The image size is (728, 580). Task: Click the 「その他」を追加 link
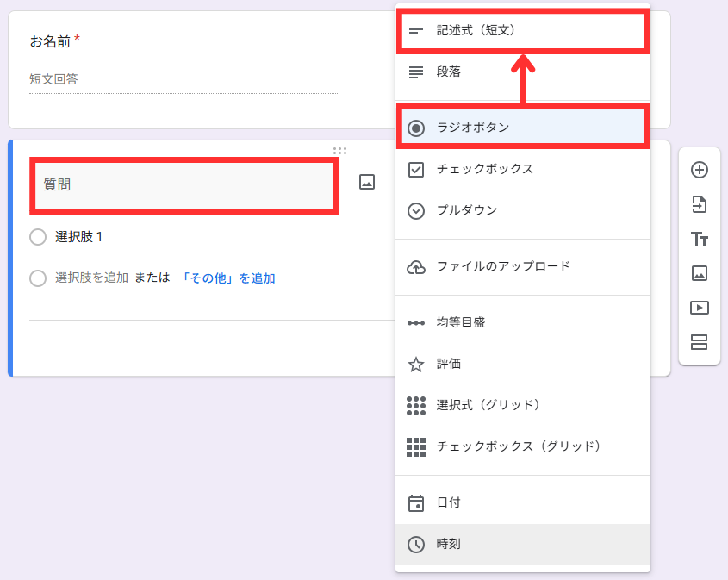pos(227,278)
